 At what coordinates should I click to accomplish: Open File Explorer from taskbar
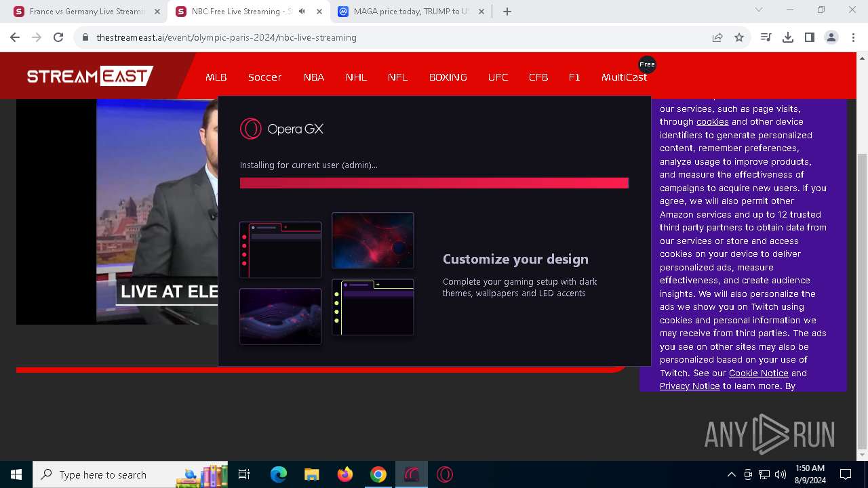pos(311,474)
